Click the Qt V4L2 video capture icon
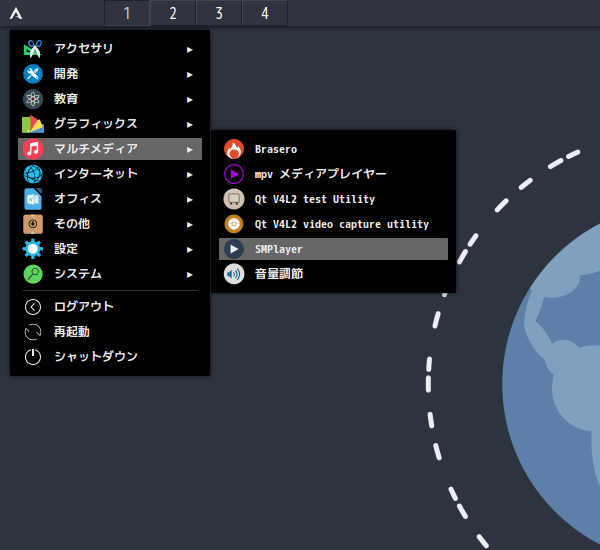 click(234, 224)
